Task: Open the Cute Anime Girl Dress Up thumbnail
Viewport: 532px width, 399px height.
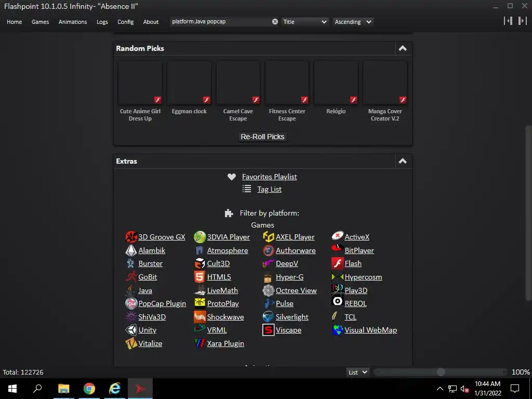Action: (140, 83)
